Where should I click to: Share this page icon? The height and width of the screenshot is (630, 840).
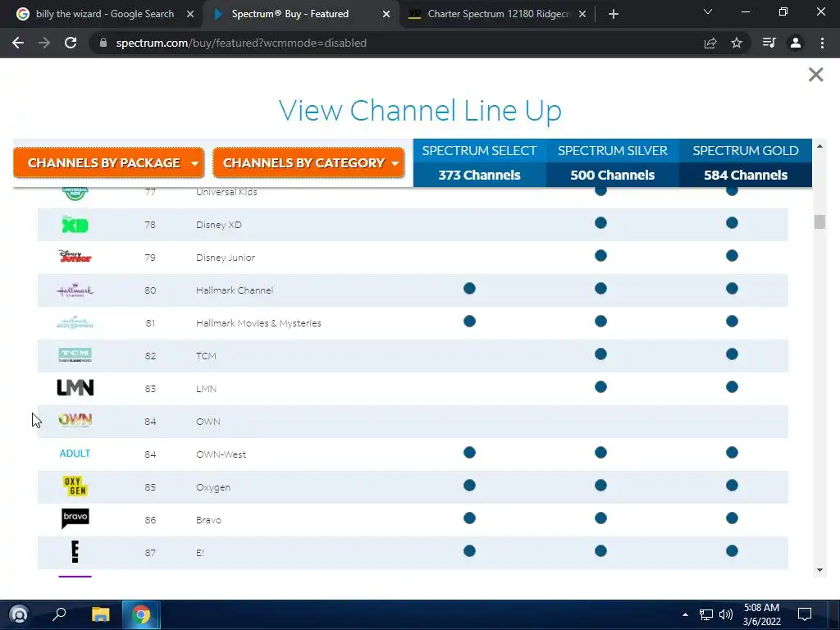tap(710, 43)
